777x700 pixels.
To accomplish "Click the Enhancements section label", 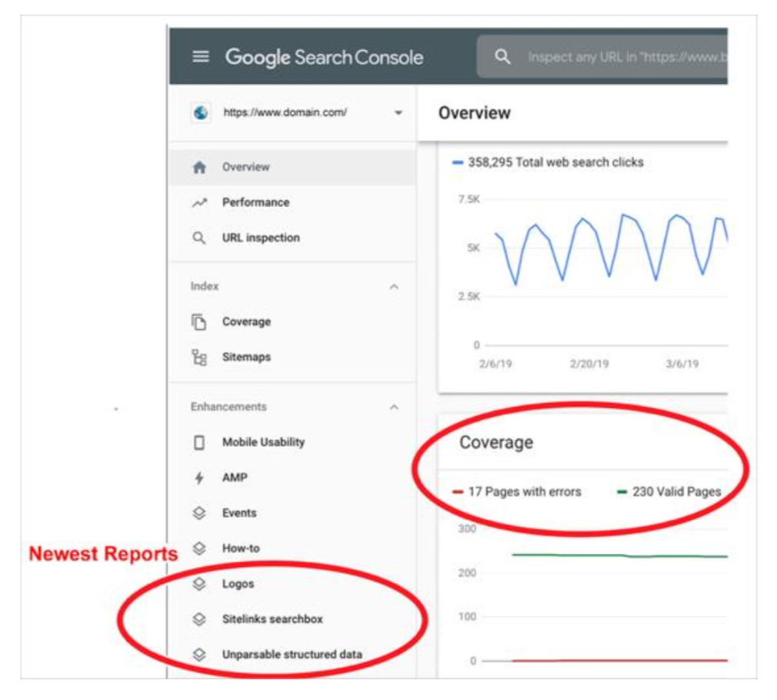I will (x=228, y=407).
